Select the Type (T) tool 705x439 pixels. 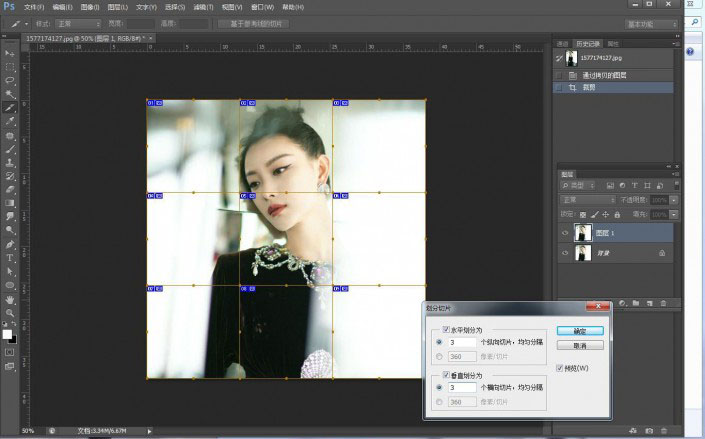point(10,257)
